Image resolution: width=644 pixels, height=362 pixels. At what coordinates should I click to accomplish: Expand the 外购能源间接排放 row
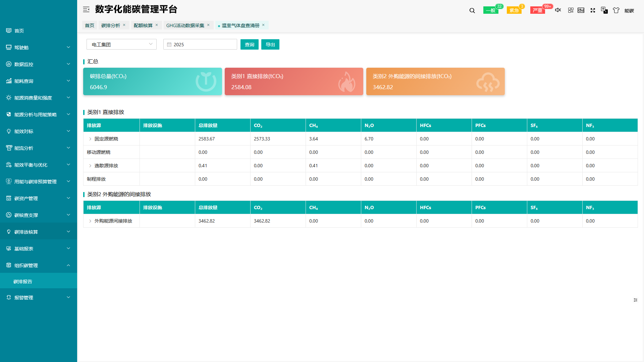coord(90,221)
